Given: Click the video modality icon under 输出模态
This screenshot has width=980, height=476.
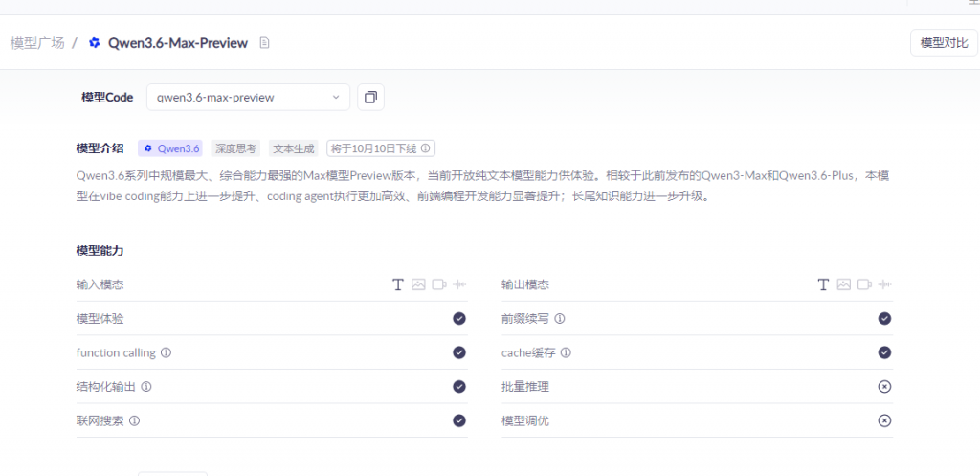Looking at the screenshot, I should [x=864, y=284].
